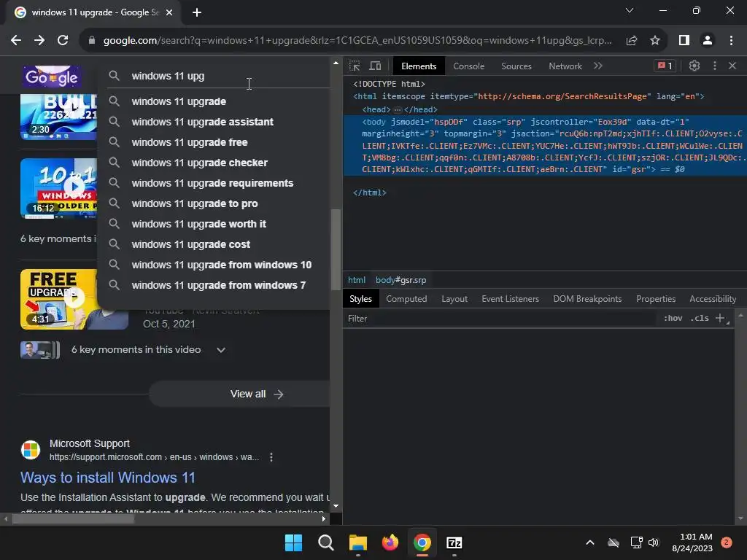Open the Microsoft Support result options dots
This screenshot has width=747, height=560.
(x=271, y=457)
